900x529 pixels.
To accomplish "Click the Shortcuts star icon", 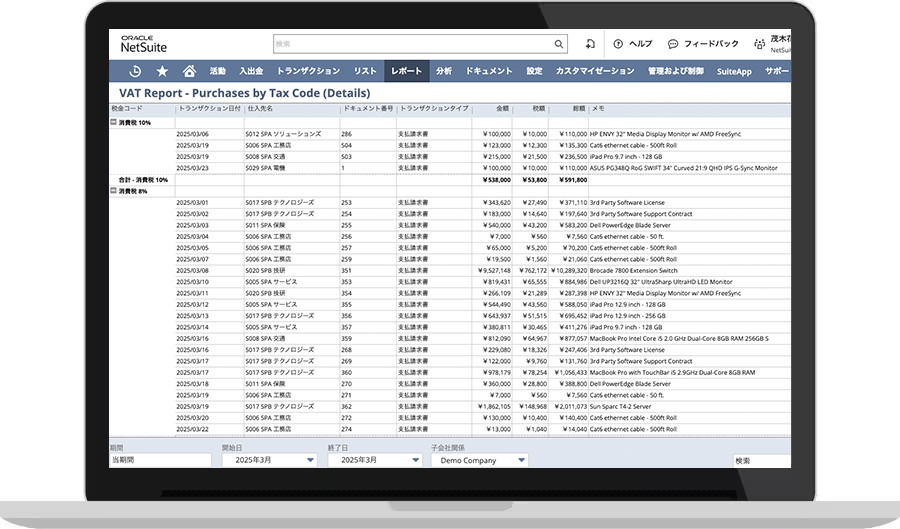I will pos(162,71).
